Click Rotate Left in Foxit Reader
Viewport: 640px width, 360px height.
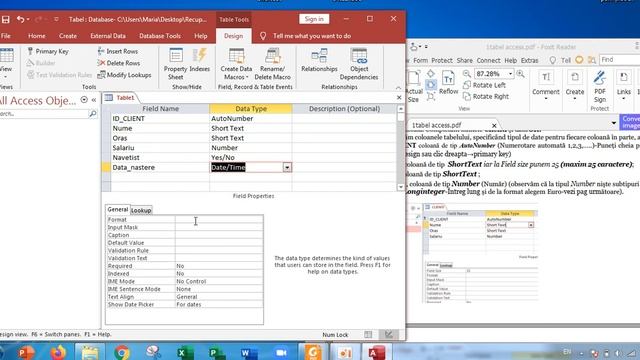(x=484, y=85)
